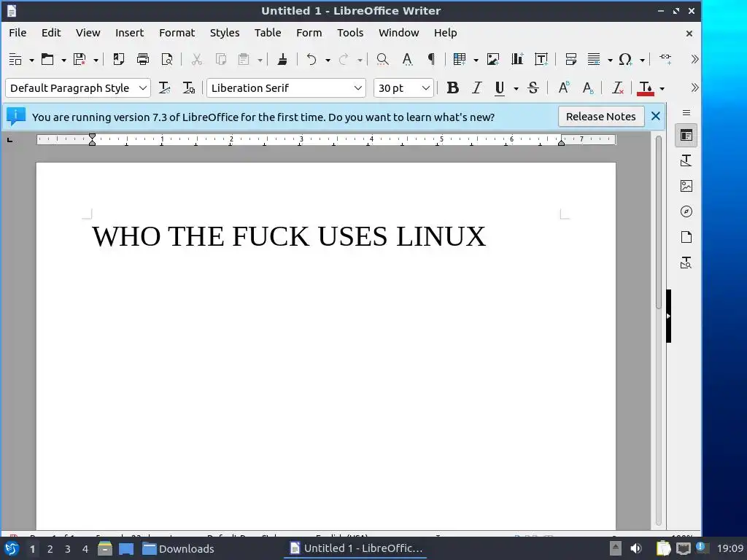The image size is (747, 560).
Task: Toggle Underline formatting
Action: tap(499, 87)
